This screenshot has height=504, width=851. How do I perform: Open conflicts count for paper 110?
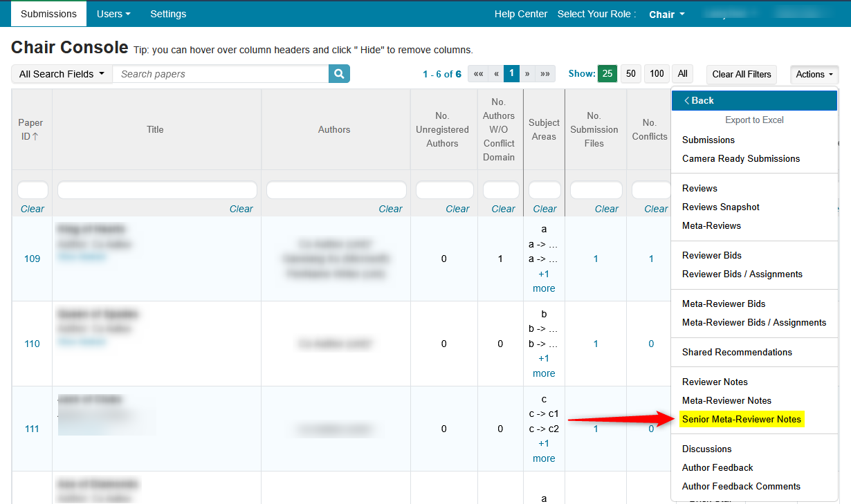point(651,344)
